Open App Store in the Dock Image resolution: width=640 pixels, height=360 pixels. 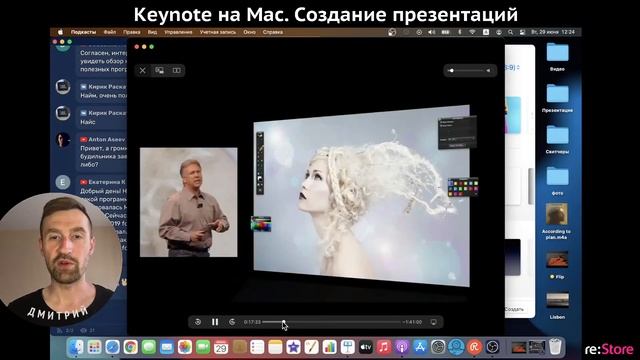click(x=420, y=347)
